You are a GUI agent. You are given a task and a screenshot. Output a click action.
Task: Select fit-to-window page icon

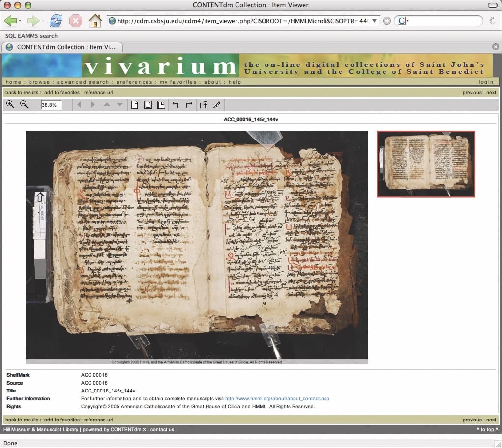[148, 105]
